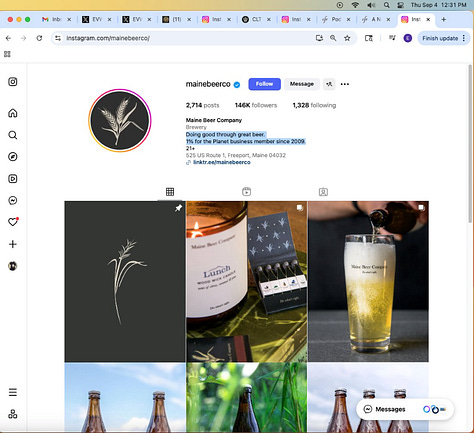
Task: Open the Chrome profile avatar
Action: (x=408, y=38)
